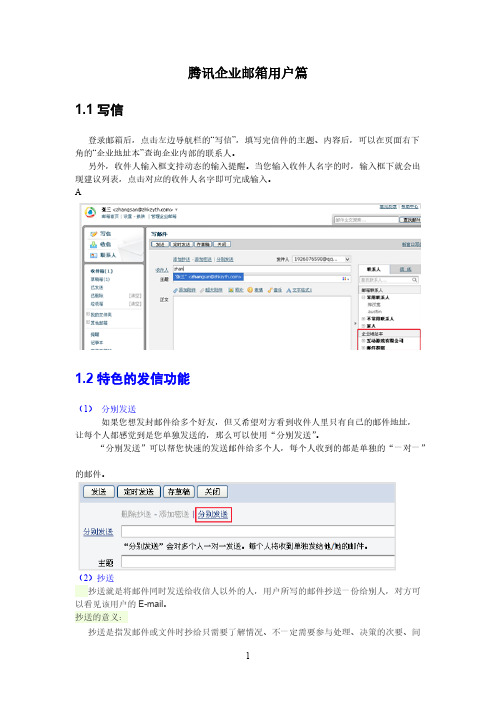496x702 pixels.
Task: Click 删除抄送 link in second screenshot
Action: pyautogui.click(x=136, y=514)
